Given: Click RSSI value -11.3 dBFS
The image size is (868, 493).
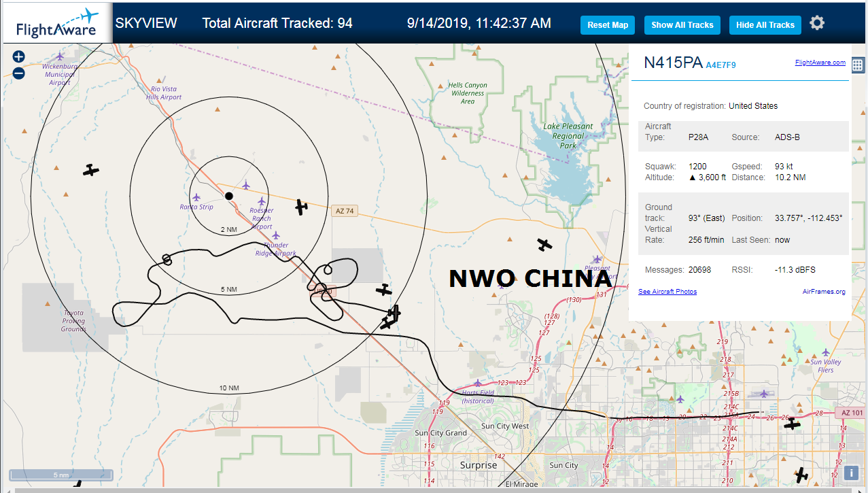Looking at the screenshot, I should (797, 270).
